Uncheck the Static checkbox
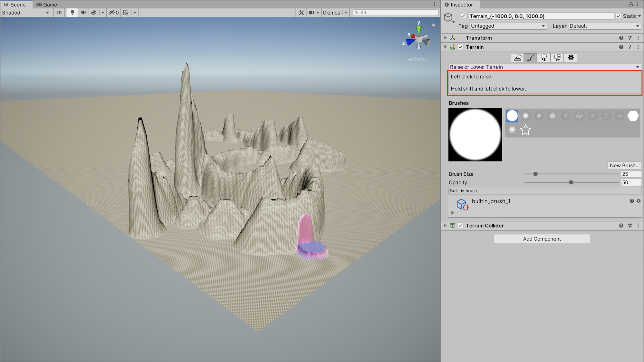This screenshot has width=644, height=362. tap(618, 16)
